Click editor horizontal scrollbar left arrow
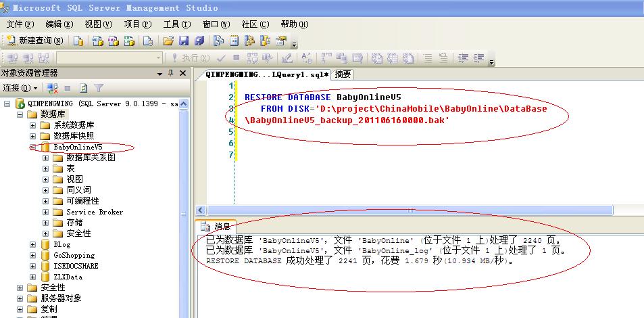The image size is (644, 318). pyautogui.click(x=201, y=210)
